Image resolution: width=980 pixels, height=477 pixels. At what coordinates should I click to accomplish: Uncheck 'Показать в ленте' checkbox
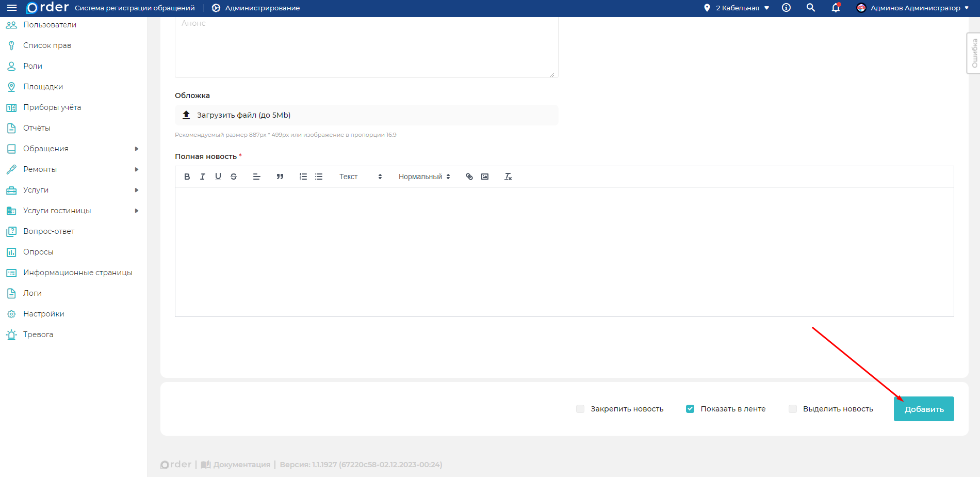[690, 409]
